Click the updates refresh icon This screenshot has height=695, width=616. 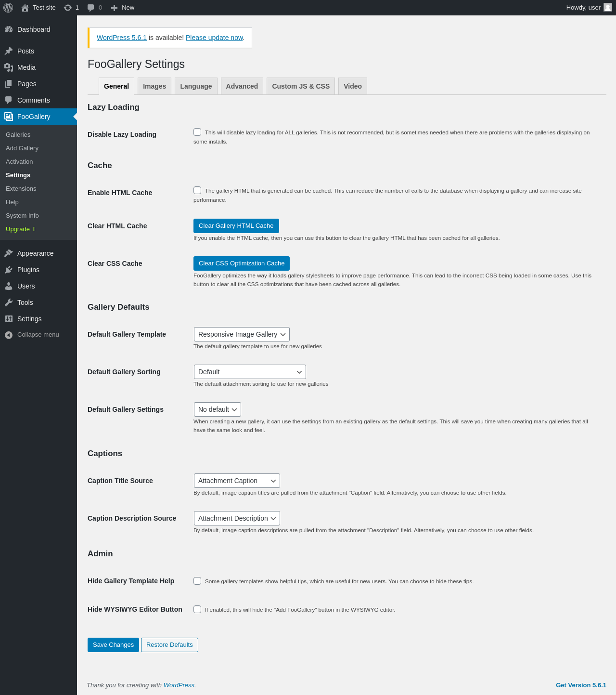click(x=68, y=8)
